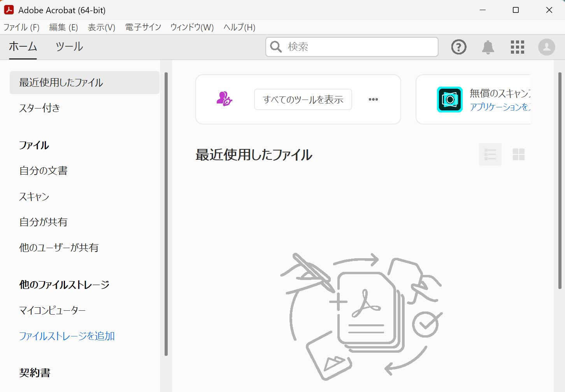
Task: Click the sidebar vertical scrollbar
Action: tap(166, 214)
